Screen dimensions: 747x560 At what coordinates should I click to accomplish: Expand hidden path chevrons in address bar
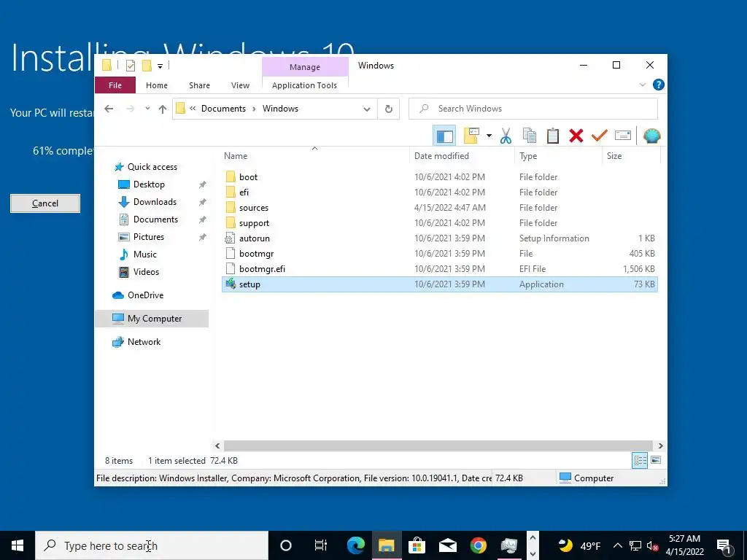tap(193, 109)
